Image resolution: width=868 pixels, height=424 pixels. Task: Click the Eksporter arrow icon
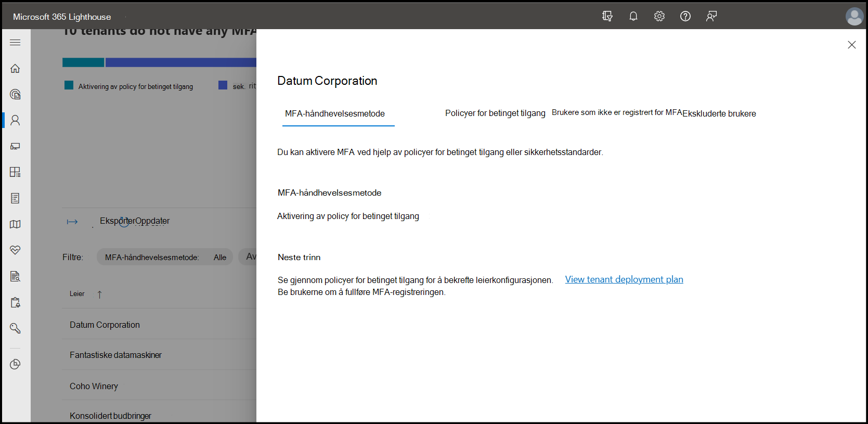(72, 222)
